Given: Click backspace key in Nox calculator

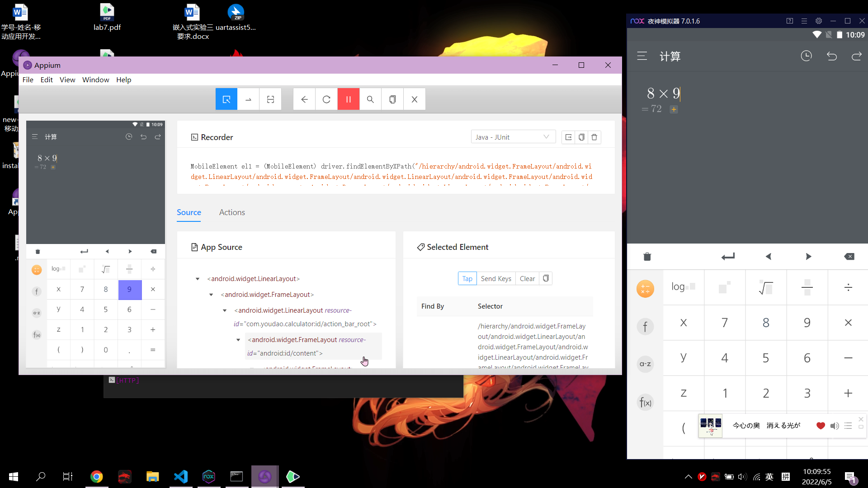Looking at the screenshot, I should [849, 257].
